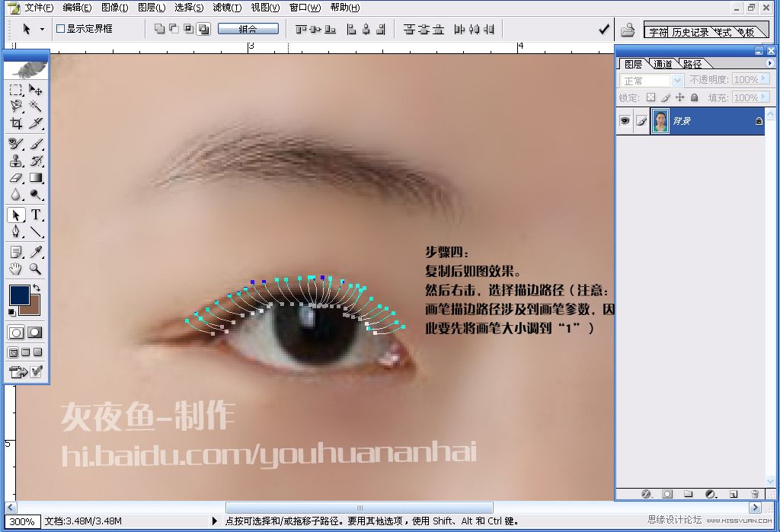Enable the Show Bounding Box checkbox
Viewport: 780px width, 532px height.
(x=61, y=28)
